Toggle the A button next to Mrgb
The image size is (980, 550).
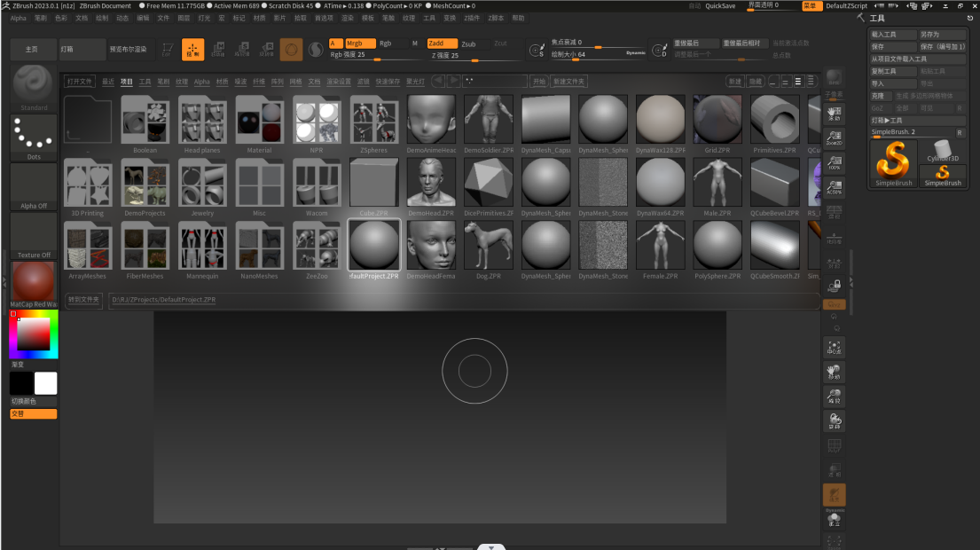coord(335,43)
